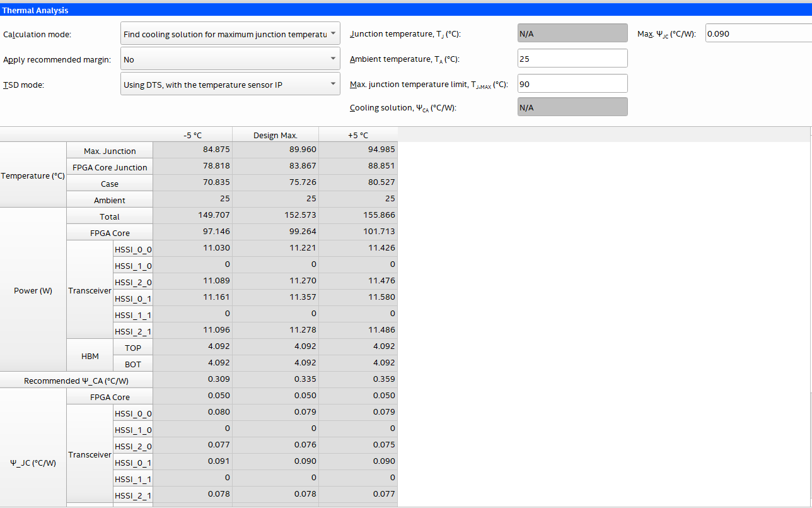Open the TSD mode dropdown
812x508 pixels.
pos(230,85)
